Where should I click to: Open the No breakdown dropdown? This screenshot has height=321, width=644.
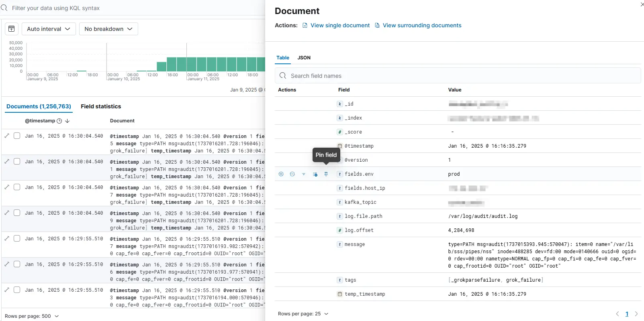coord(108,29)
